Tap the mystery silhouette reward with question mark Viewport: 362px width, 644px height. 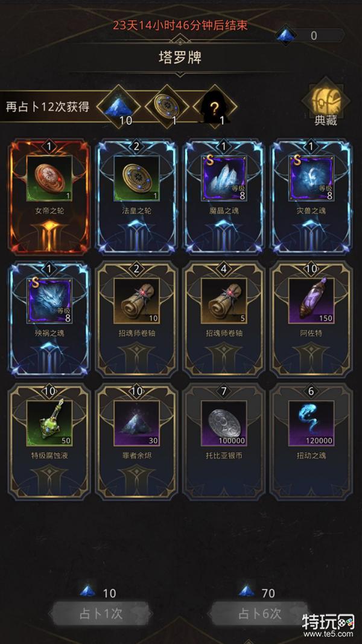click(x=215, y=107)
